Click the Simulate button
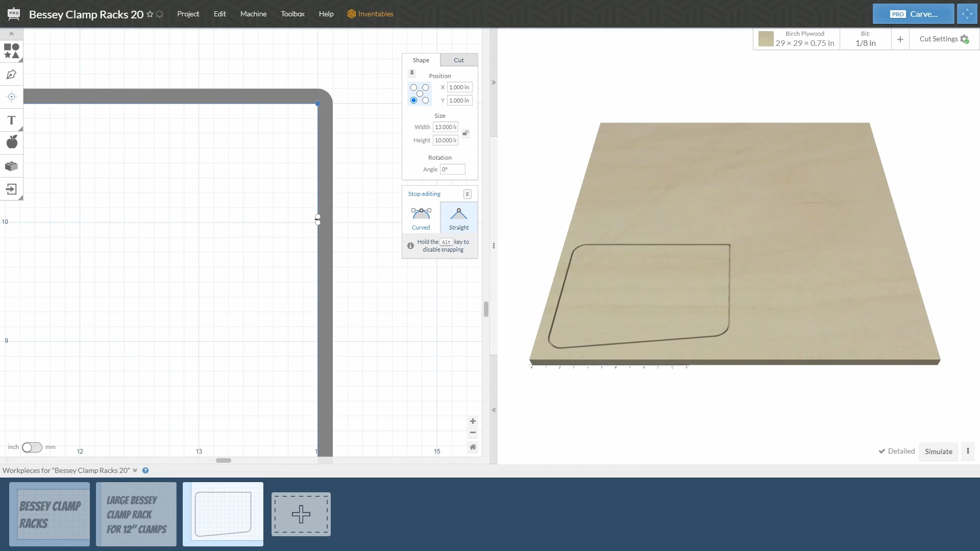This screenshot has height=551, width=980. tap(938, 452)
